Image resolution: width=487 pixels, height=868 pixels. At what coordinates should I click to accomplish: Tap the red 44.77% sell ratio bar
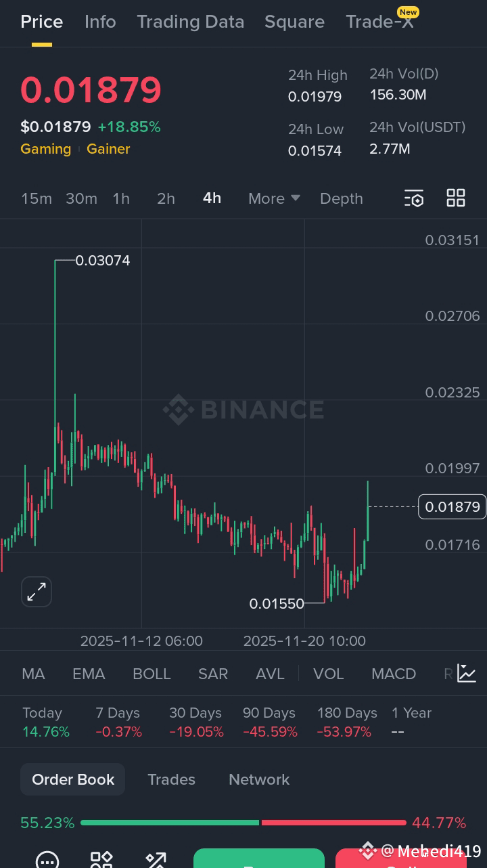(334, 823)
